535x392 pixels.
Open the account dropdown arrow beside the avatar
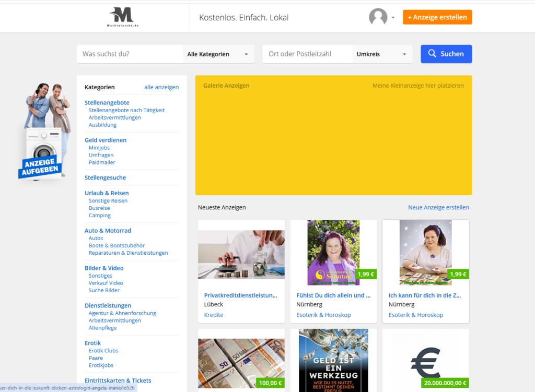393,18
